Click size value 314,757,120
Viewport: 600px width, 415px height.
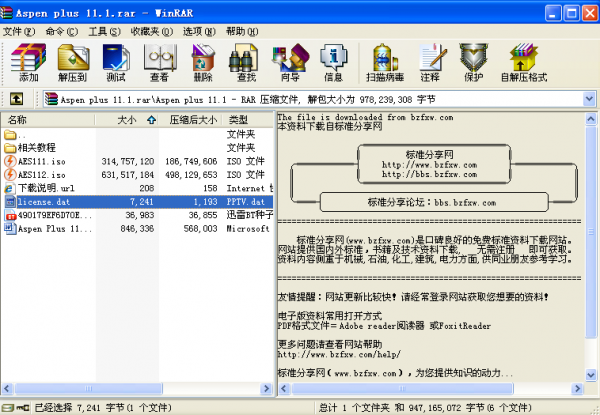pyautogui.click(x=128, y=161)
